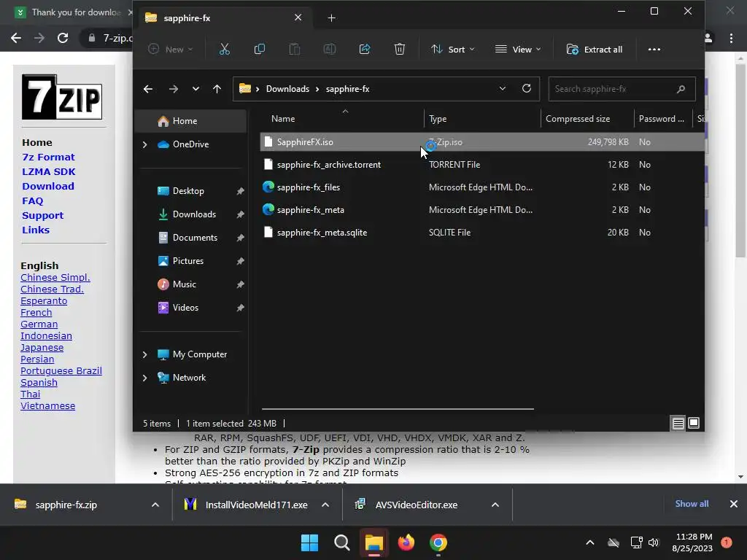Click the Search sapphire-fx field
The height and width of the screenshot is (560, 747).
622,89
